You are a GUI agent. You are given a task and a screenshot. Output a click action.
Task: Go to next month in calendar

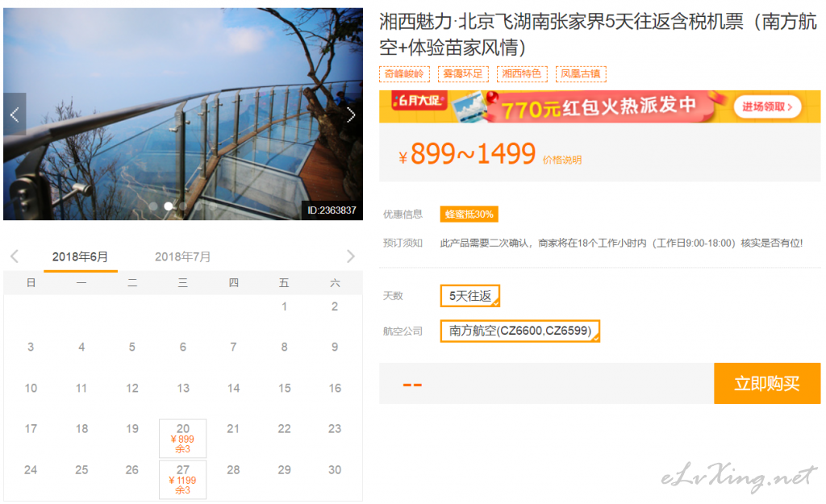click(350, 256)
